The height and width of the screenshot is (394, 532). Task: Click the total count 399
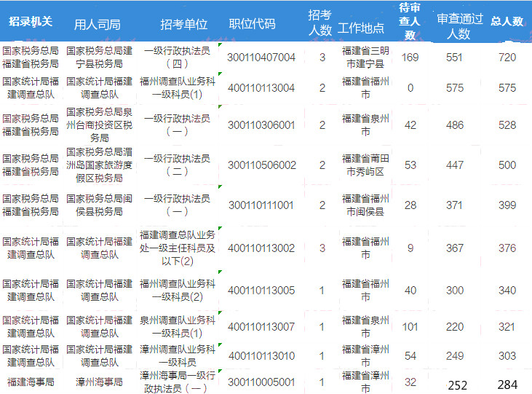tap(507, 205)
